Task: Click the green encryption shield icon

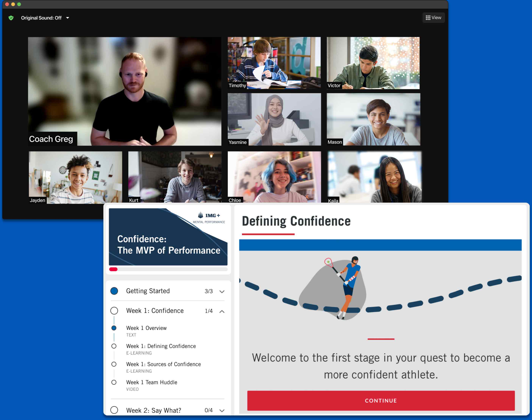Action: (11, 18)
